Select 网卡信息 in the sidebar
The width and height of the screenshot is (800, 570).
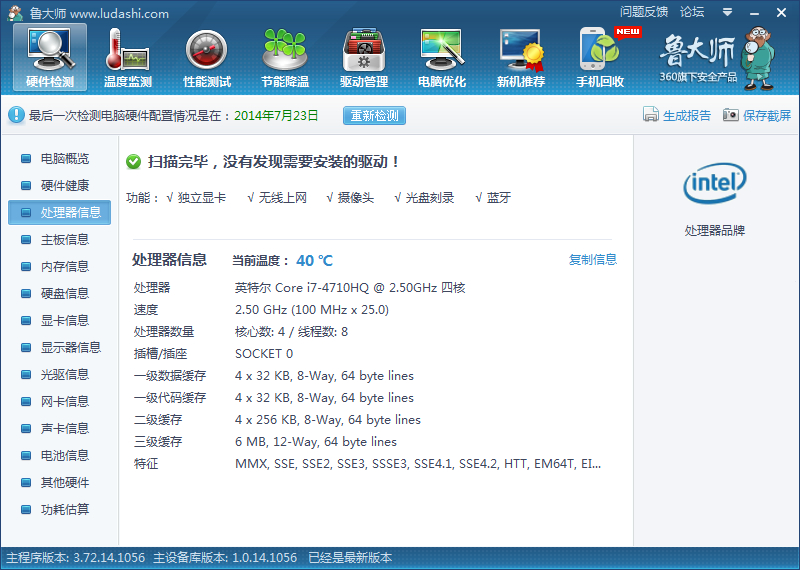(x=59, y=402)
